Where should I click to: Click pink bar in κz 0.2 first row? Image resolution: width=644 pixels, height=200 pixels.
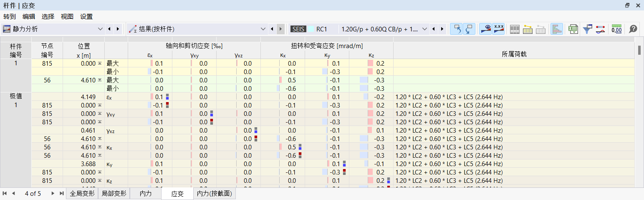click(370, 63)
